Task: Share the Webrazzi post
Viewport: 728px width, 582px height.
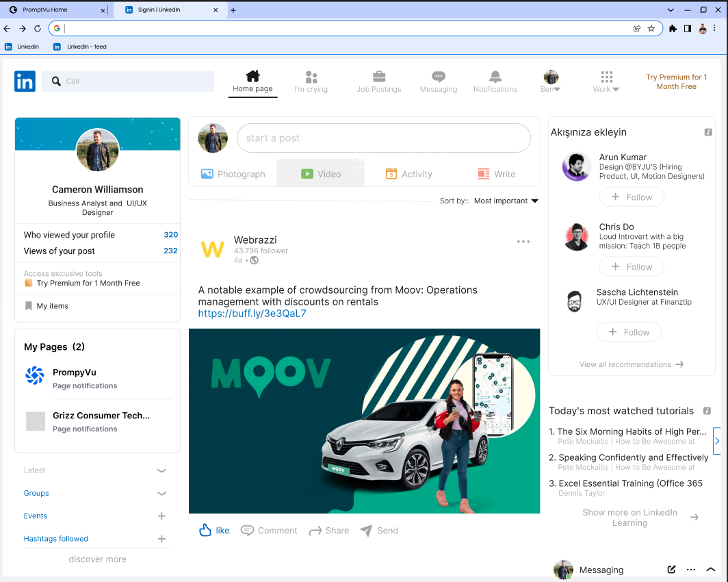Action: (328, 531)
